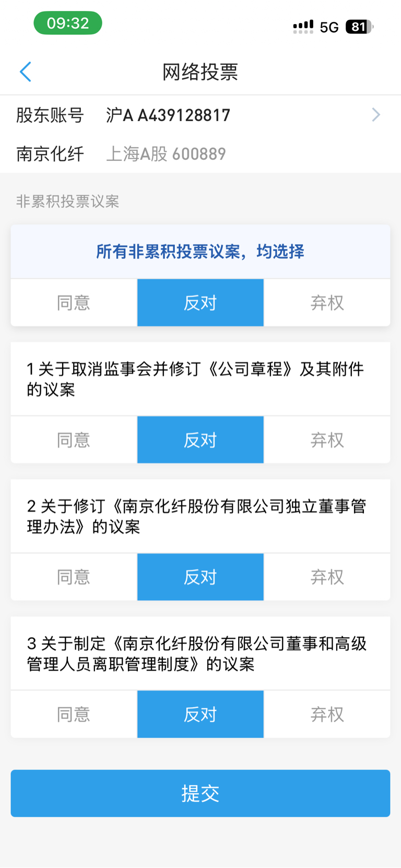The height and width of the screenshot is (868, 401).
Task: Choose 同意 for proposal 3 离职管理制度
Action: point(74,715)
